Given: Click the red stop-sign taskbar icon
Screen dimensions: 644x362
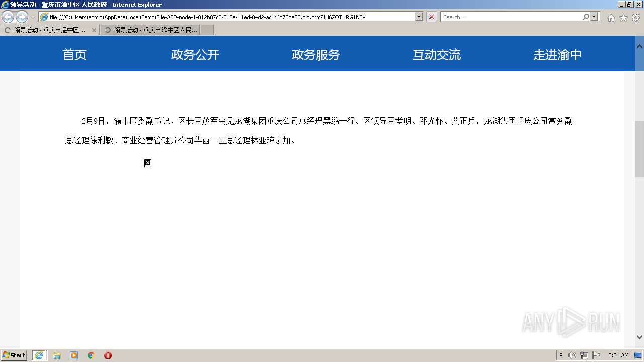Looking at the screenshot, I should coord(108,355).
